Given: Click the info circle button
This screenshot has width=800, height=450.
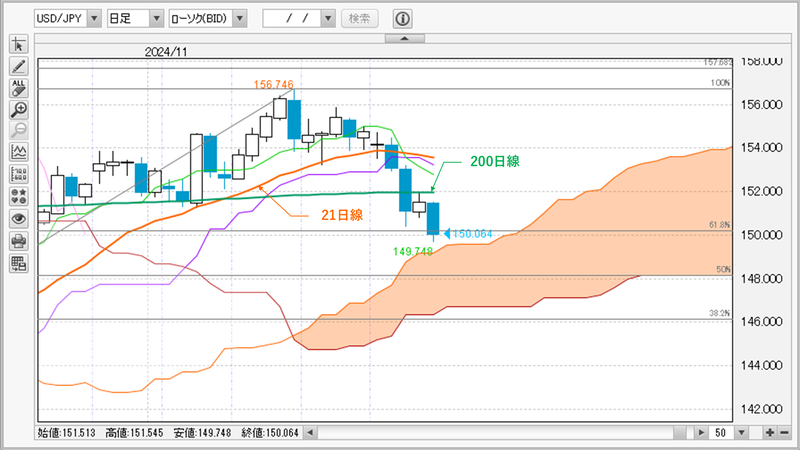Looking at the screenshot, I should pos(403,19).
